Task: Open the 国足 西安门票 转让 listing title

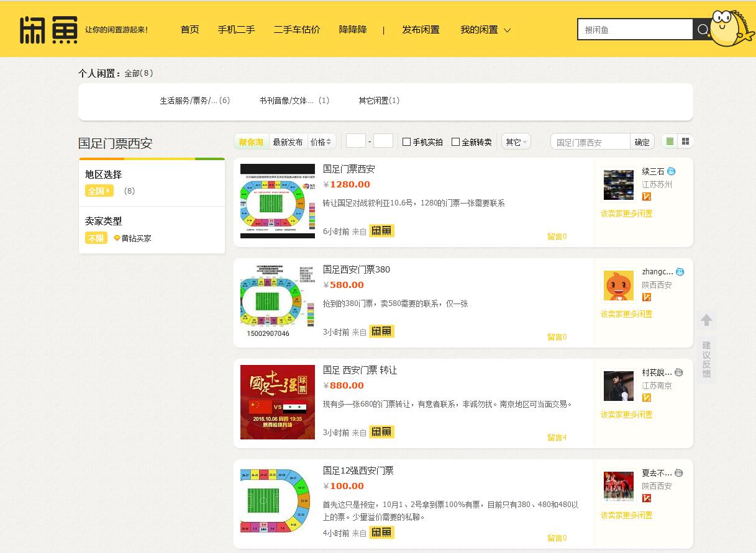Action: (360, 370)
